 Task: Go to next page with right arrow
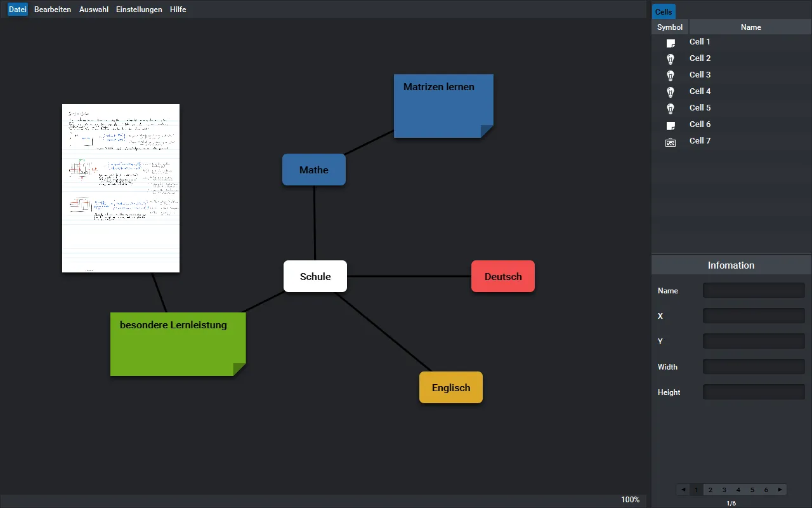(x=780, y=490)
